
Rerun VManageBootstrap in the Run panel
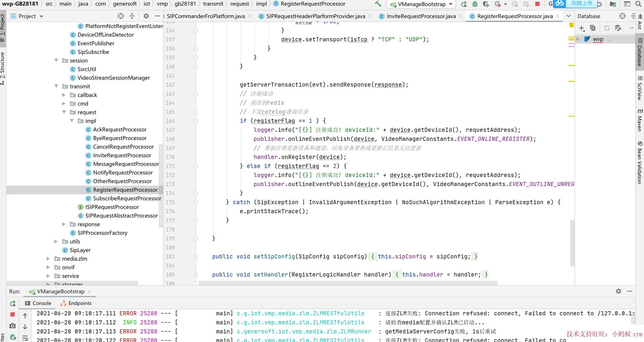[x=13, y=303]
